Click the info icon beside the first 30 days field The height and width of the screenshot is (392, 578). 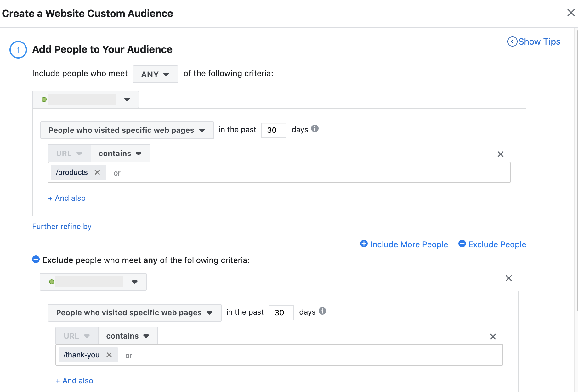click(315, 129)
